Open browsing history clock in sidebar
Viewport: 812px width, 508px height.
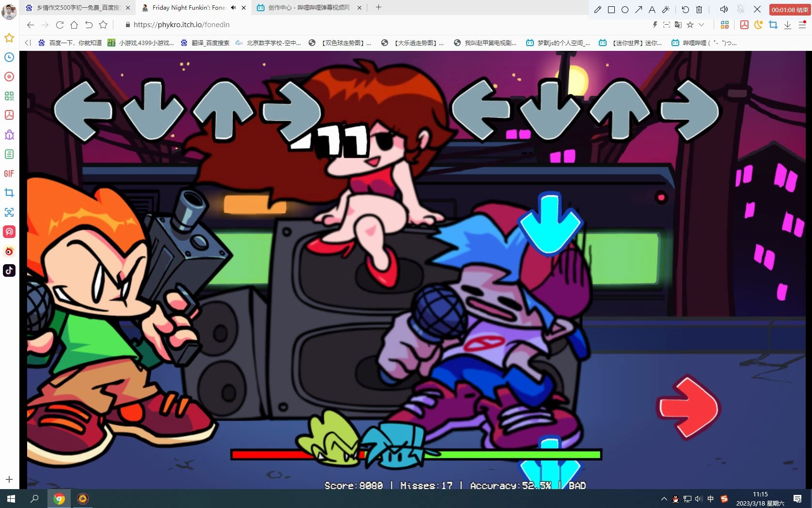[x=9, y=57]
